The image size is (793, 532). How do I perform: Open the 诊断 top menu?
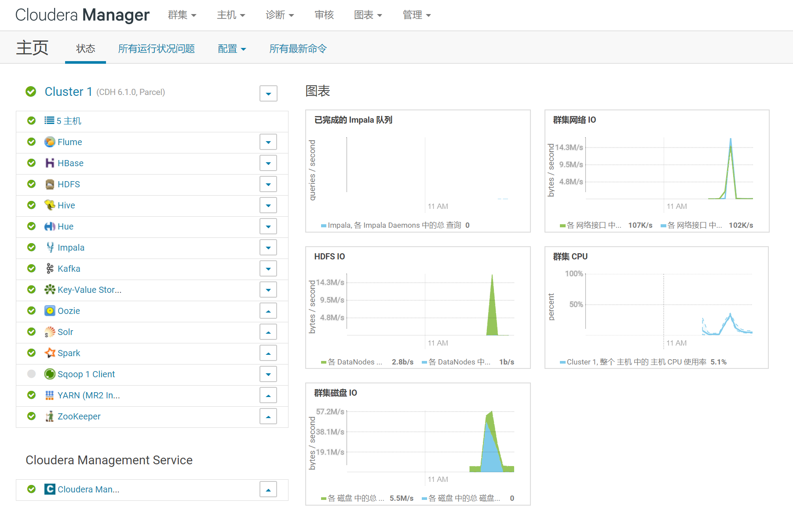[x=280, y=15]
